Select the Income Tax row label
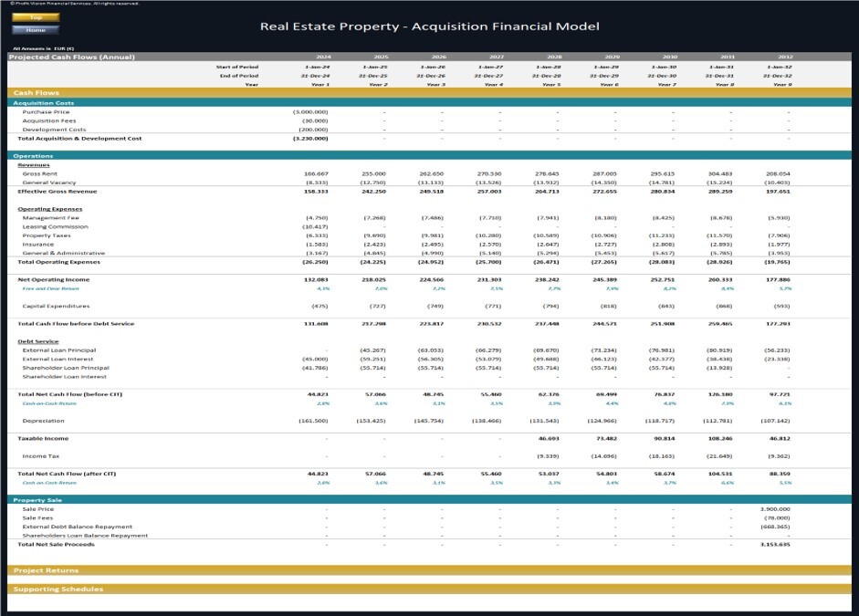The image size is (859, 616). 40,456
